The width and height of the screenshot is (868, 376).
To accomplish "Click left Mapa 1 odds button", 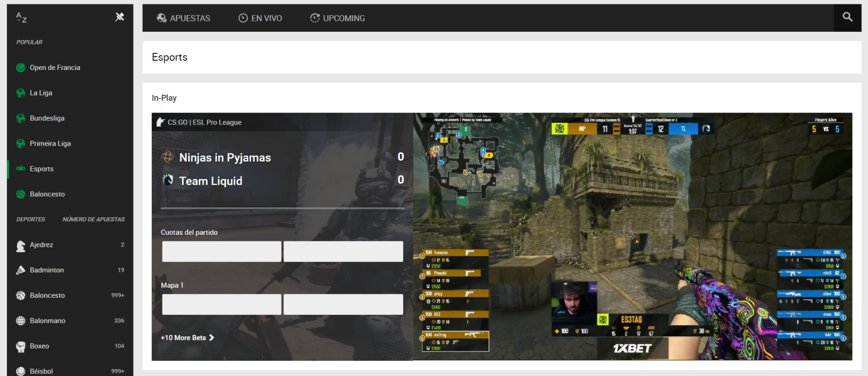I will (x=222, y=305).
